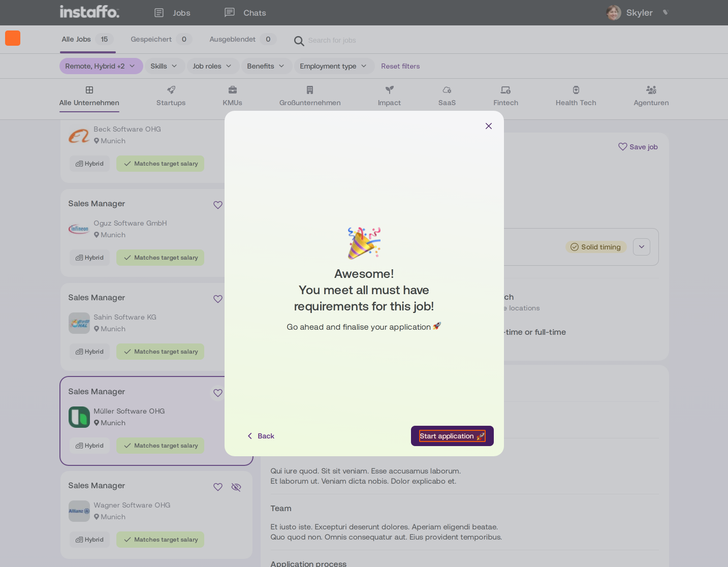Select the SaaS cloud icon
The height and width of the screenshot is (567, 728).
coord(447,90)
